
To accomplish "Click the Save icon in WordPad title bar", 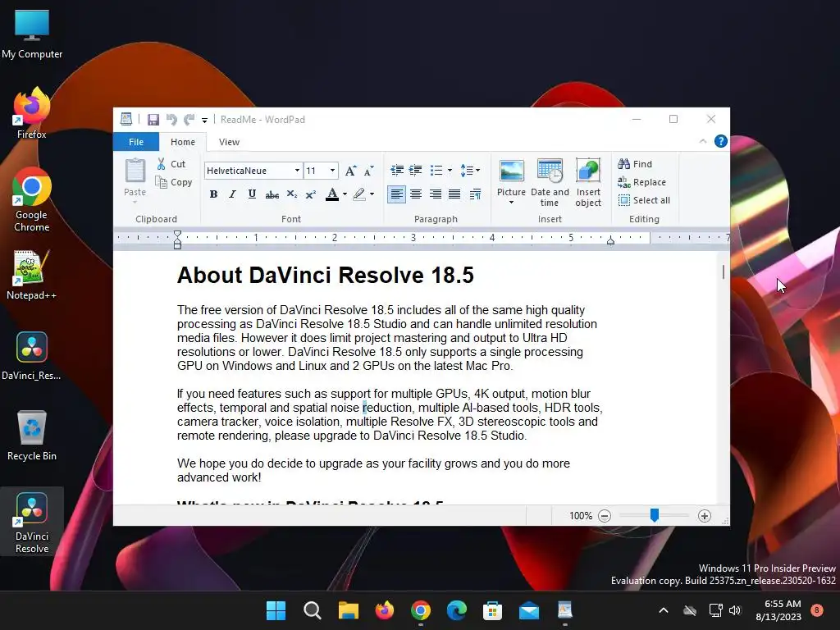I will (153, 120).
